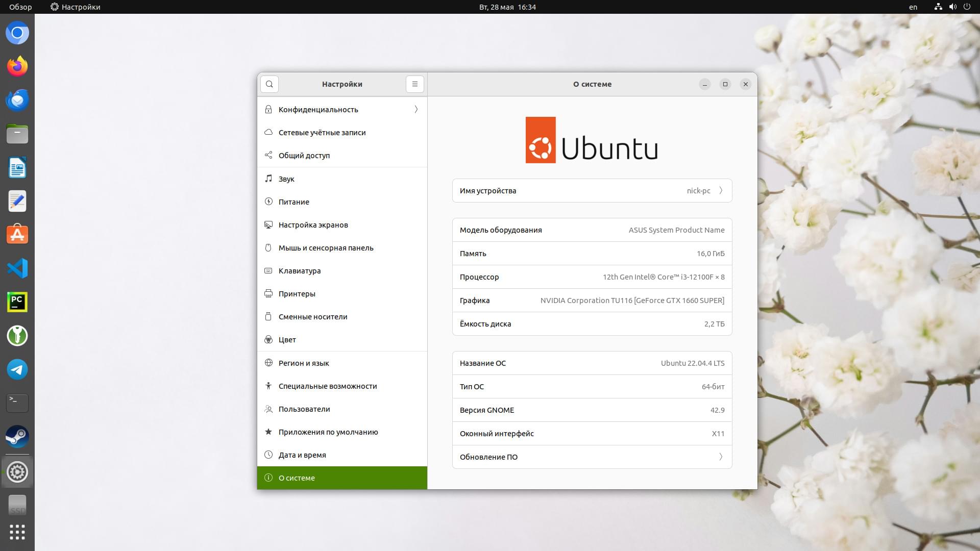Launch Firefox from the dock

pos(17,66)
